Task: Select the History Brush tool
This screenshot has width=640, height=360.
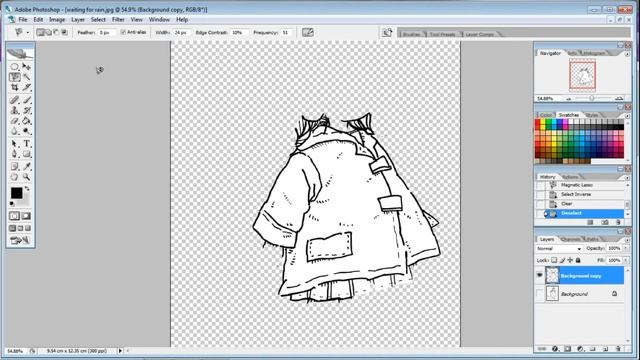Action: pos(27,110)
